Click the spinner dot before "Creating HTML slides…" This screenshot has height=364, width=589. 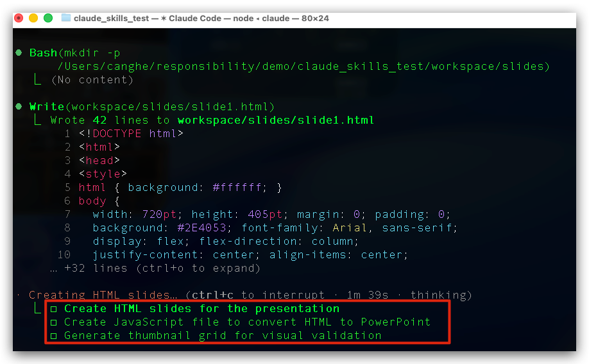click(x=19, y=295)
